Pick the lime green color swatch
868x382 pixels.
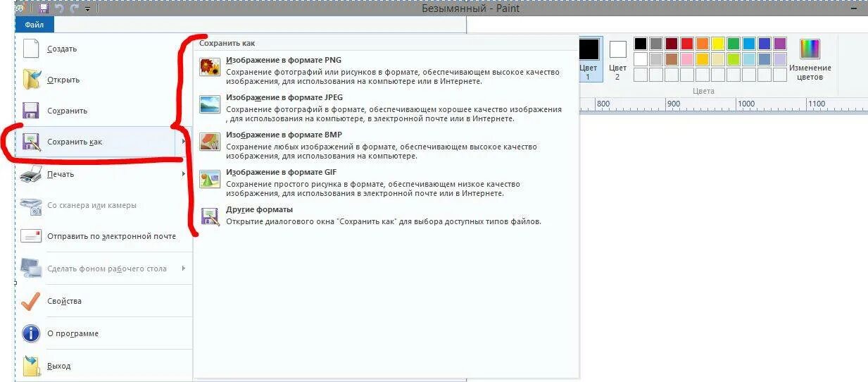(734, 59)
